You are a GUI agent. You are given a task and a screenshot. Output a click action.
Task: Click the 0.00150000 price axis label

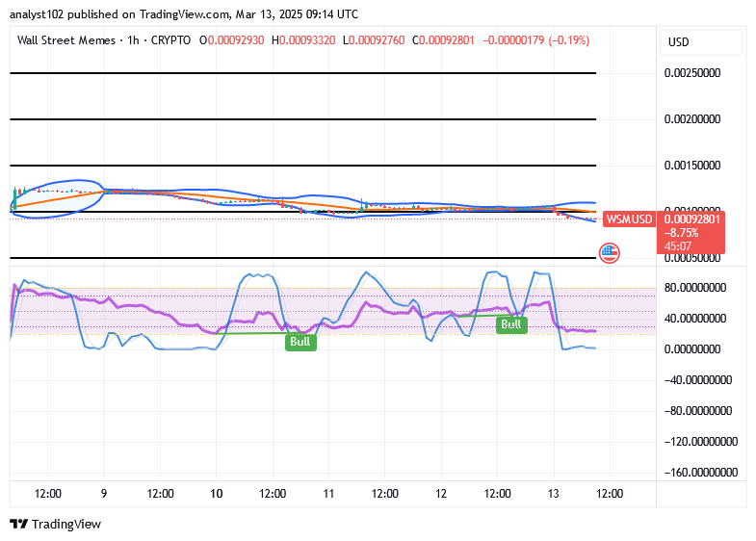pos(691,166)
